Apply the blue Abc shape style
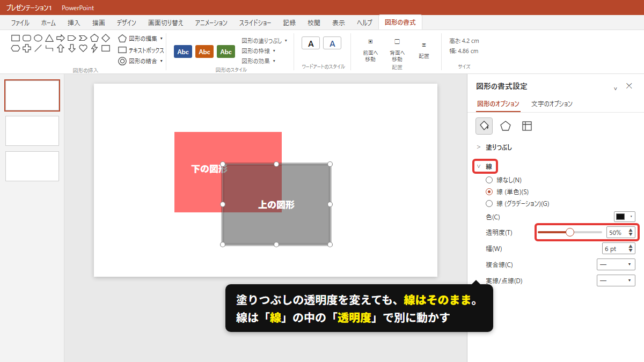Screen dimensions: 644x362 pos(183,51)
